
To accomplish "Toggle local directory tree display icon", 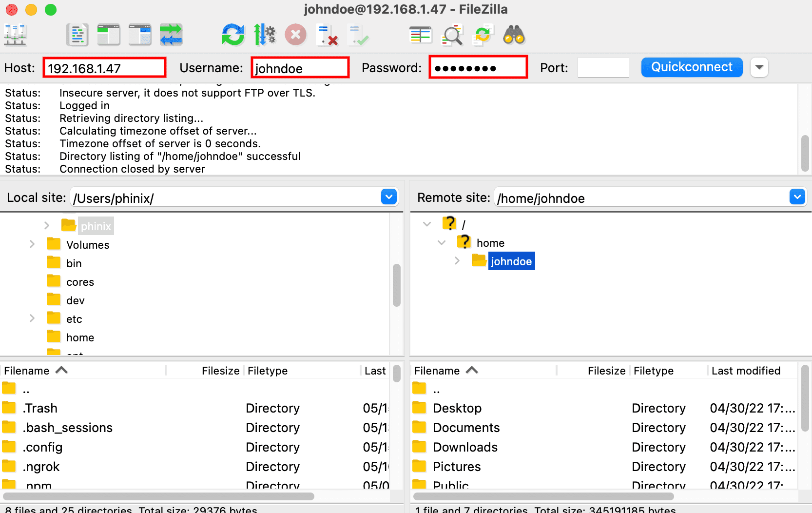I will click(x=109, y=35).
